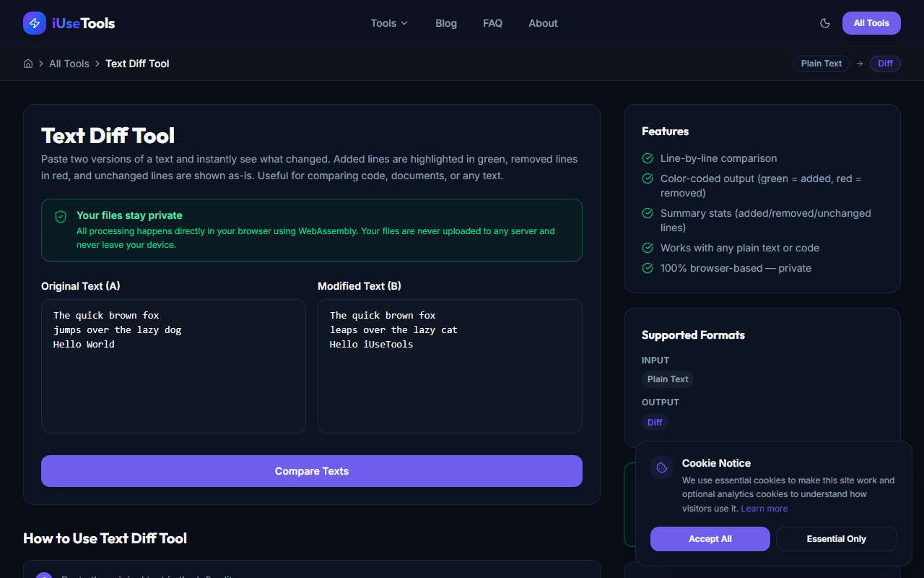Image resolution: width=924 pixels, height=578 pixels.
Task: Click the shield icon beside 'Your files stay private'
Action: pos(61,216)
